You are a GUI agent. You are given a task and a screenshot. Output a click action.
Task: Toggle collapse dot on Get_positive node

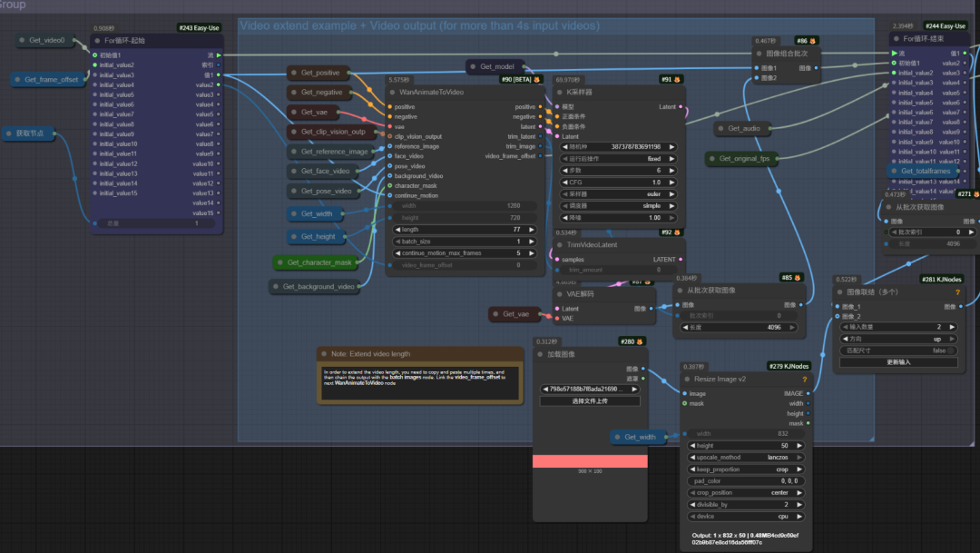coord(294,73)
